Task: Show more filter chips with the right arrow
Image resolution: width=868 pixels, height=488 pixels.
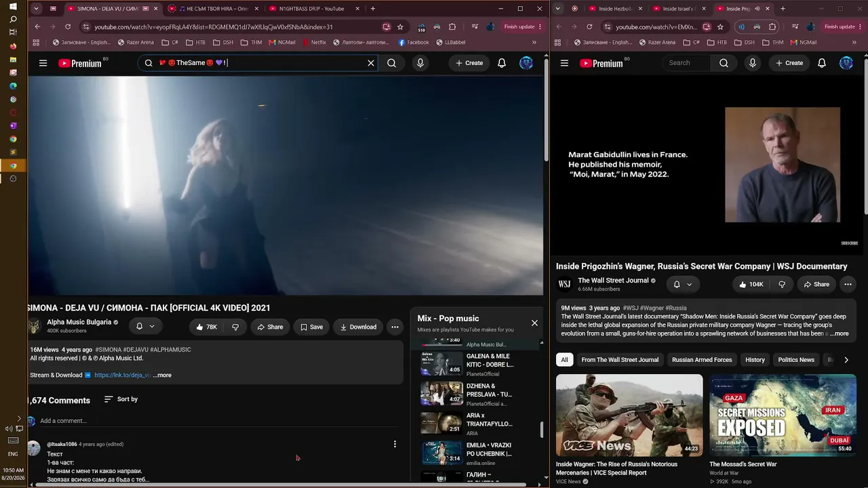Action: point(846,360)
